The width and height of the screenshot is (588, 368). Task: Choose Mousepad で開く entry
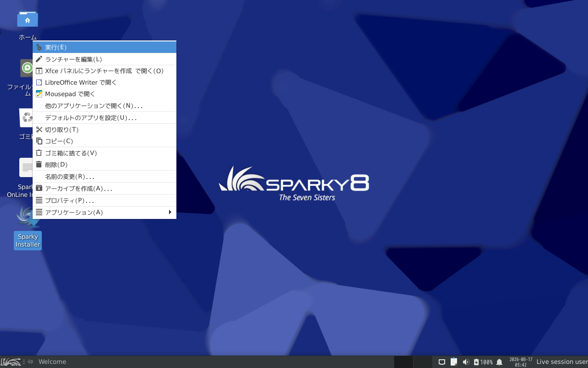pos(104,94)
